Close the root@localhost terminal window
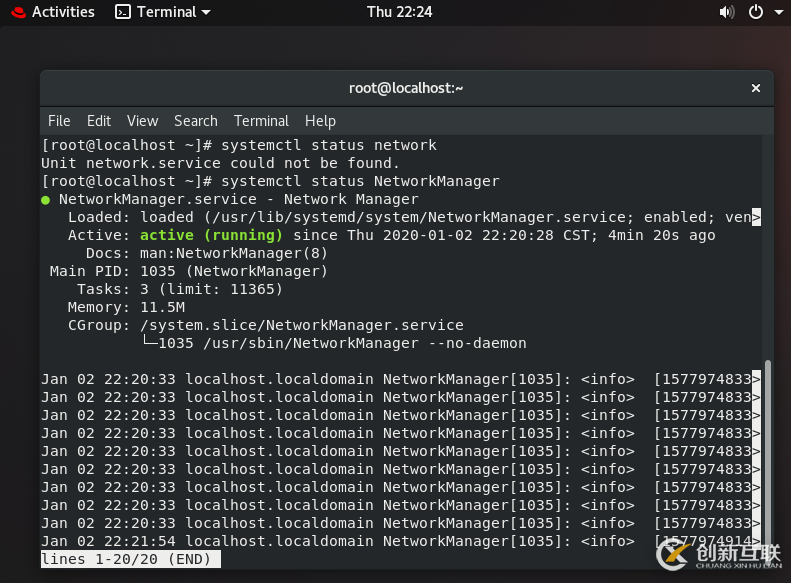The width and height of the screenshot is (791, 583). point(756,88)
